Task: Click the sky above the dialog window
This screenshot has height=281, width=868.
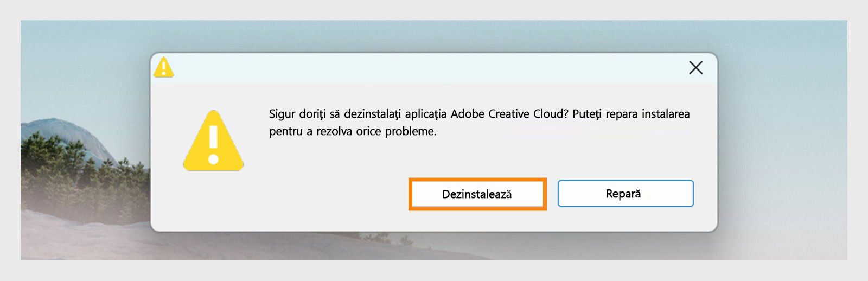Action: pos(434,35)
